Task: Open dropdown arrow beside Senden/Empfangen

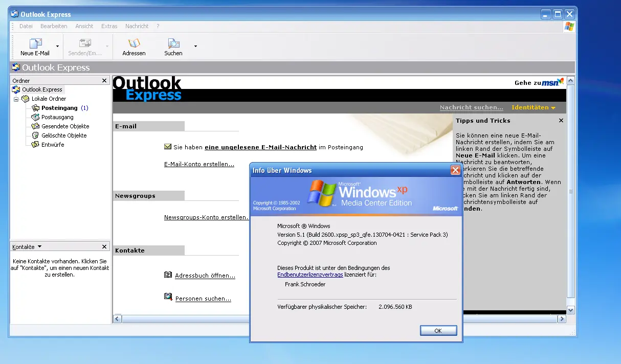Action: click(x=107, y=47)
